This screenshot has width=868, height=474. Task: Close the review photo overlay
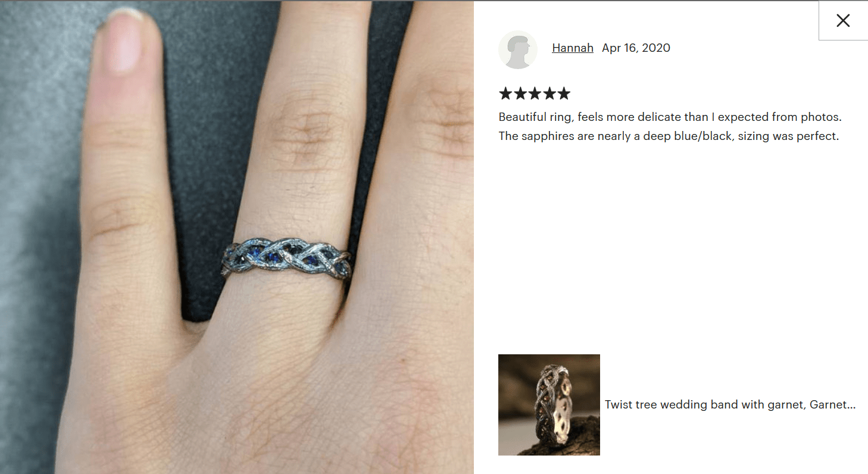[x=843, y=21]
